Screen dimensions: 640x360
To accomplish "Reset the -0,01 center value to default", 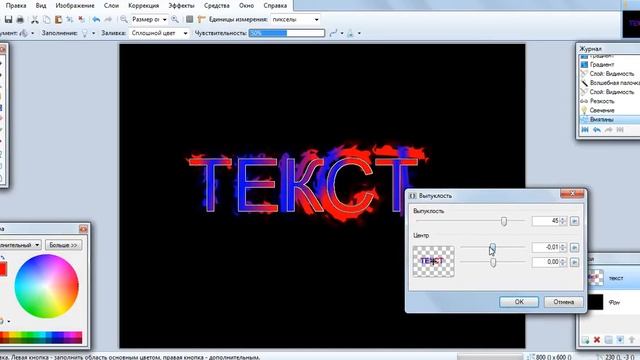I will (574, 247).
